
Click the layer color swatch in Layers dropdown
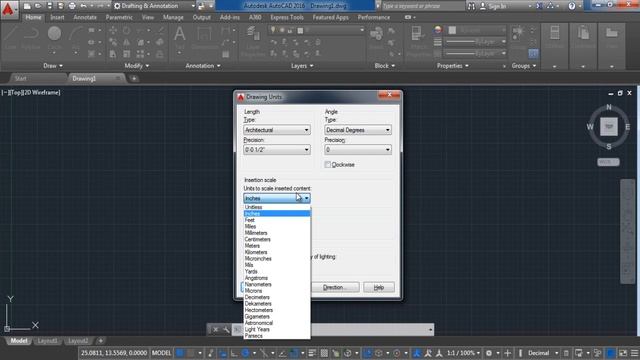point(300,30)
